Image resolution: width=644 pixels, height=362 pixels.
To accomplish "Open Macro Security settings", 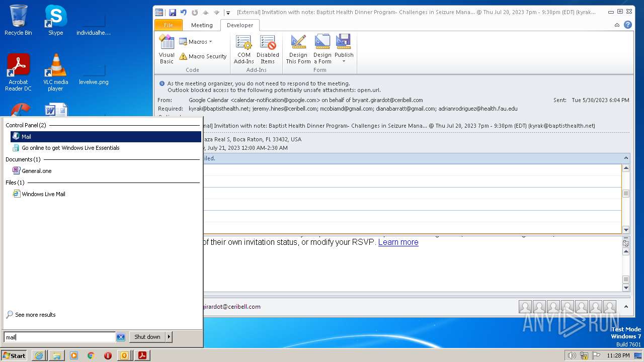I will click(x=203, y=56).
